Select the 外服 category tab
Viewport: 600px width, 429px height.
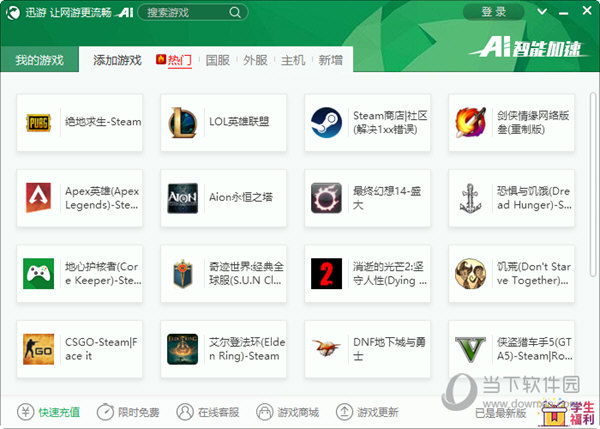(x=255, y=60)
